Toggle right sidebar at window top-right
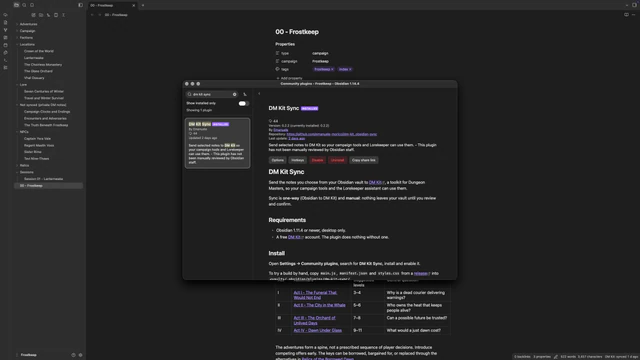640x360 pixels. [634, 5]
